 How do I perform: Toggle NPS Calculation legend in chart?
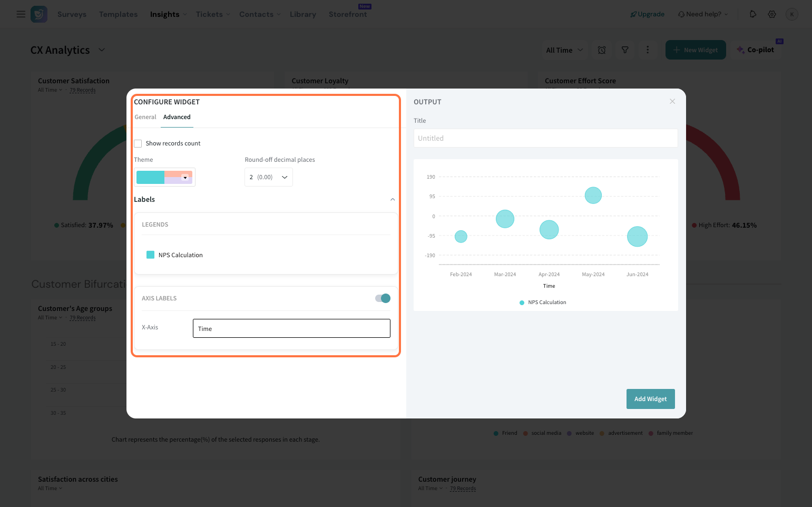pos(543,303)
